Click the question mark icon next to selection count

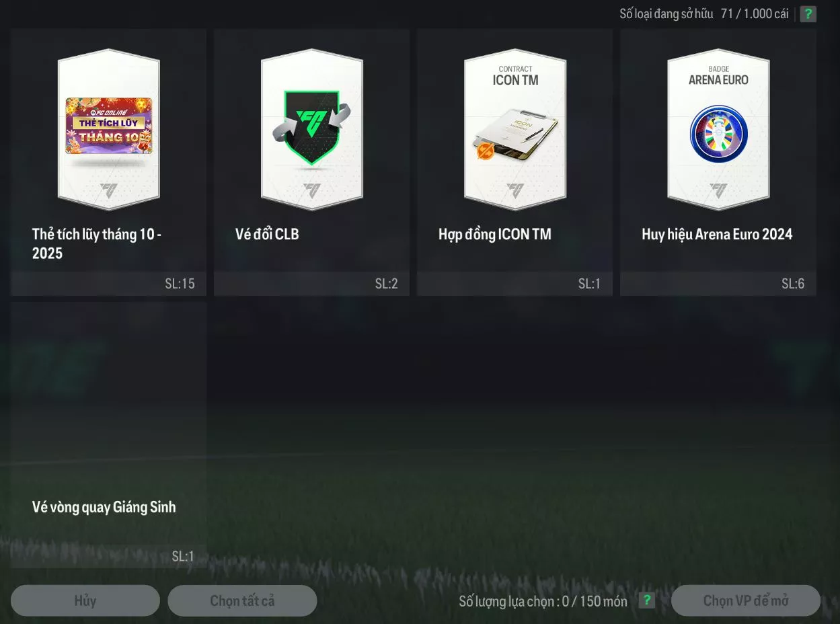pos(646,600)
